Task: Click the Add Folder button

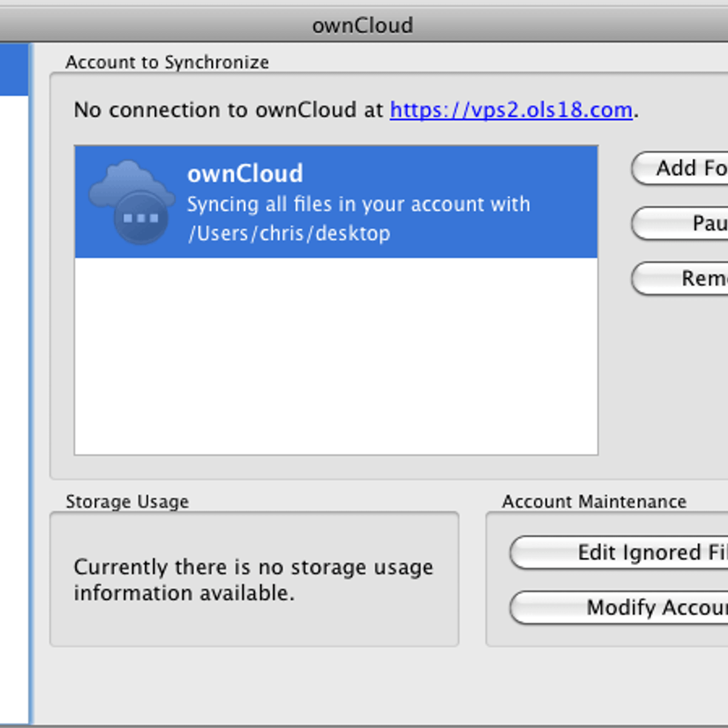Action: click(679, 168)
